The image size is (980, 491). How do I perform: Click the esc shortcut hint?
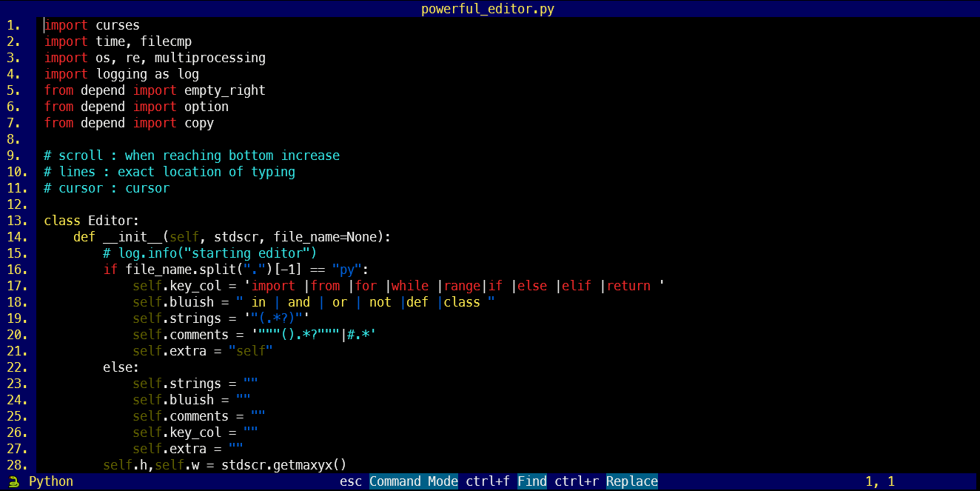tap(351, 481)
